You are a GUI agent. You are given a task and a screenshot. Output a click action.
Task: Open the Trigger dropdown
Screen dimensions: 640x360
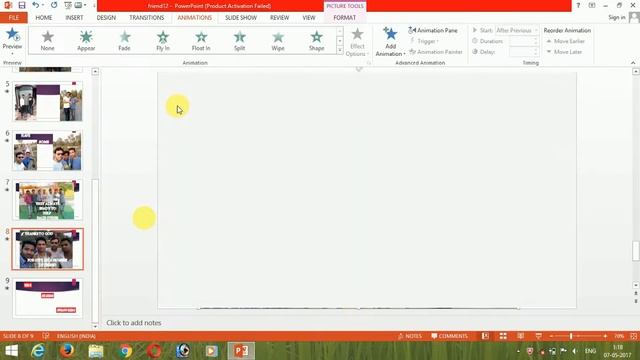424,41
